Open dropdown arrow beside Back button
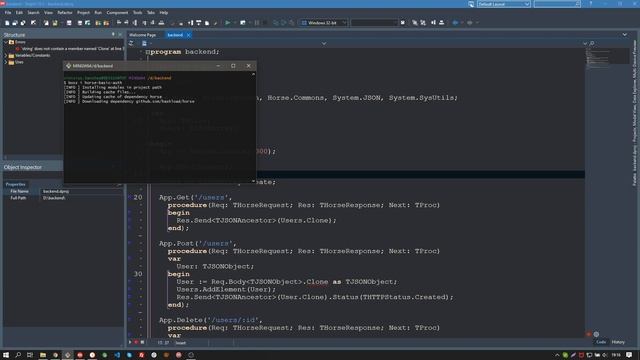640x360 pixels. (x=462, y=23)
